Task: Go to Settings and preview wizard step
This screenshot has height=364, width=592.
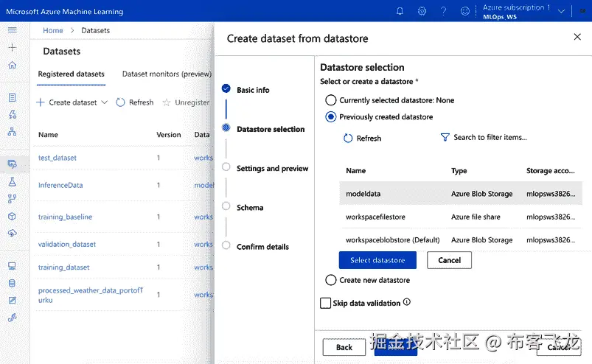Action: pyautogui.click(x=273, y=168)
